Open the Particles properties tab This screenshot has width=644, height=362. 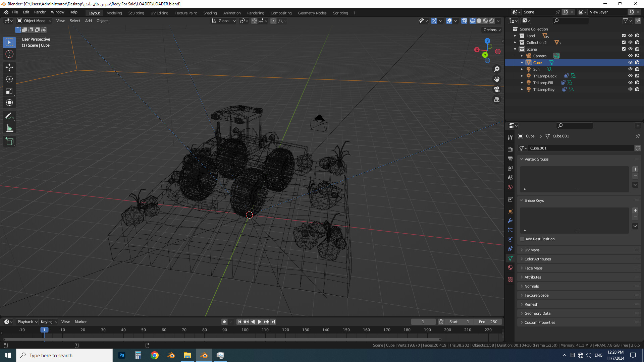click(x=510, y=230)
